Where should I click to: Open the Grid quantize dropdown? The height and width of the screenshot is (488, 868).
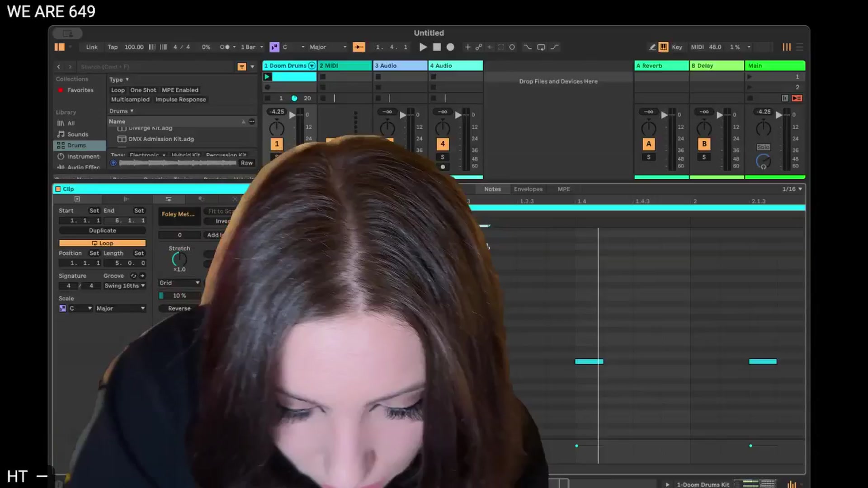[179, 283]
